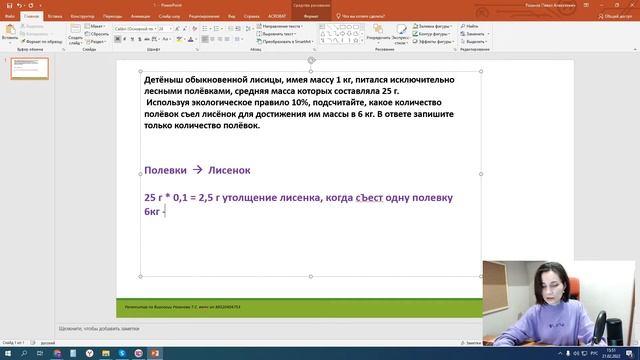The height and width of the screenshot is (360, 640).
Task: Open the Файл tab
Action: coord(10,16)
